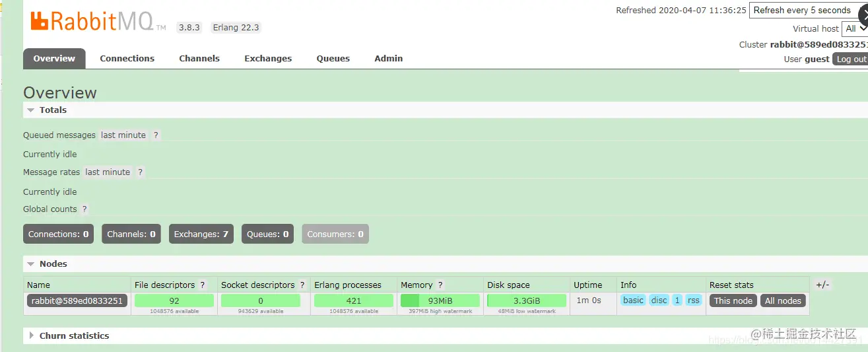Open help for Queued messages
868x352 pixels.
[156, 135]
